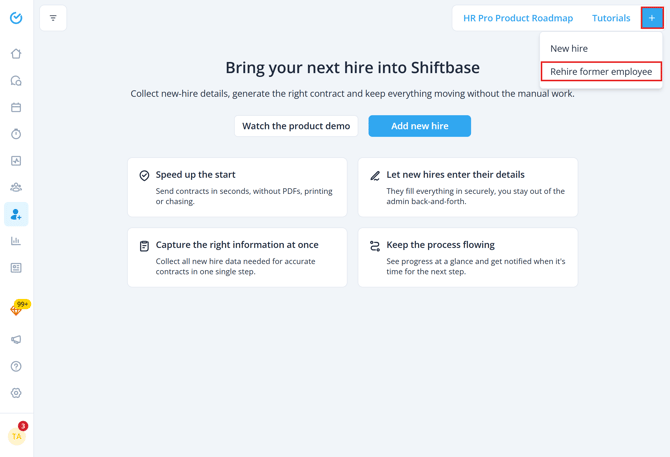Open the megaphone announcements icon

(16, 340)
